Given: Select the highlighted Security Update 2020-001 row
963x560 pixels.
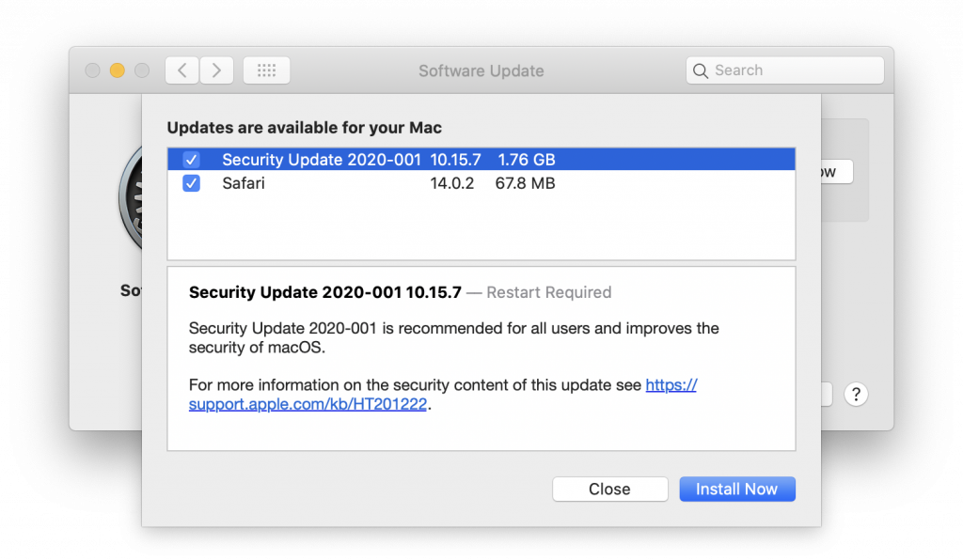Looking at the screenshot, I should pyautogui.click(x=322, y=160).
